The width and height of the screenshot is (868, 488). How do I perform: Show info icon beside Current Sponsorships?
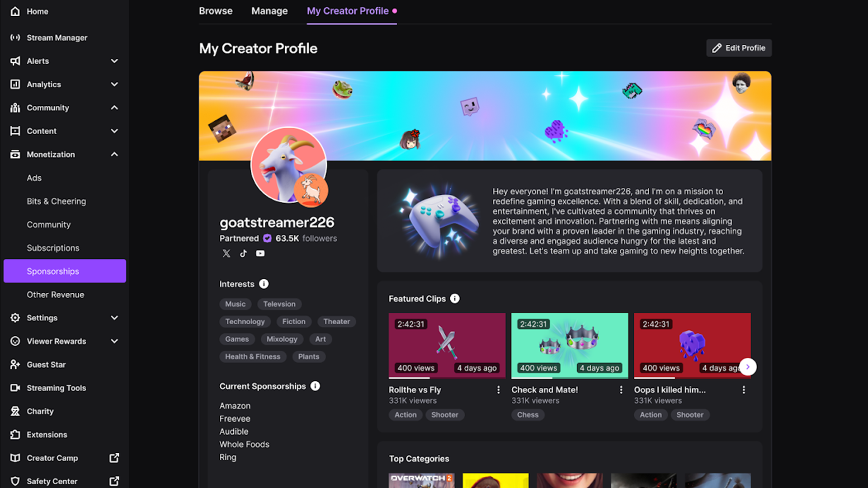(315, 386)
